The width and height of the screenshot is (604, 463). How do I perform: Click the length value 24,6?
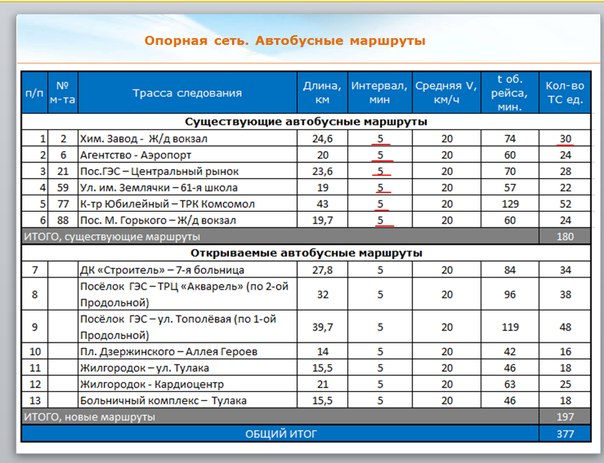(322, 139)
